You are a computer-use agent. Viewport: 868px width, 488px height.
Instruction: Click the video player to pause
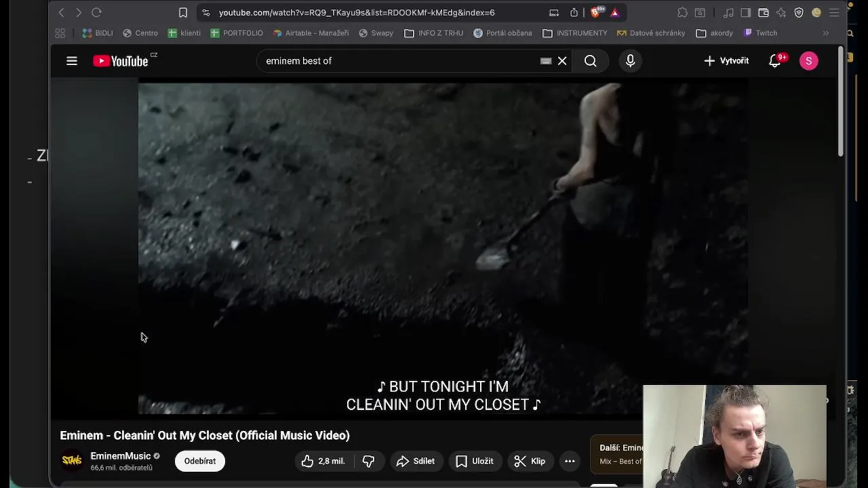443,249
